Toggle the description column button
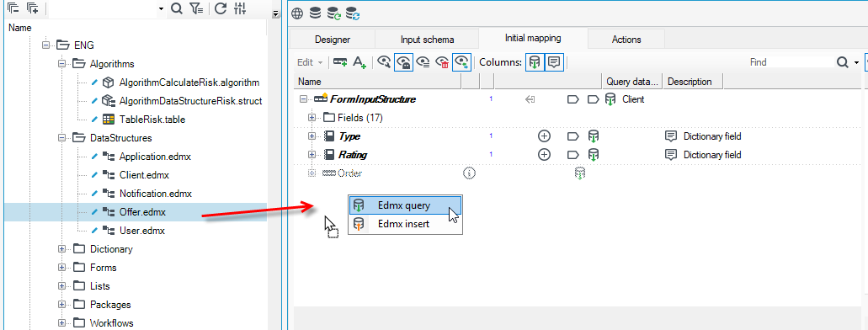The width and height of the screenshot is (868, 330). point(554,62)
